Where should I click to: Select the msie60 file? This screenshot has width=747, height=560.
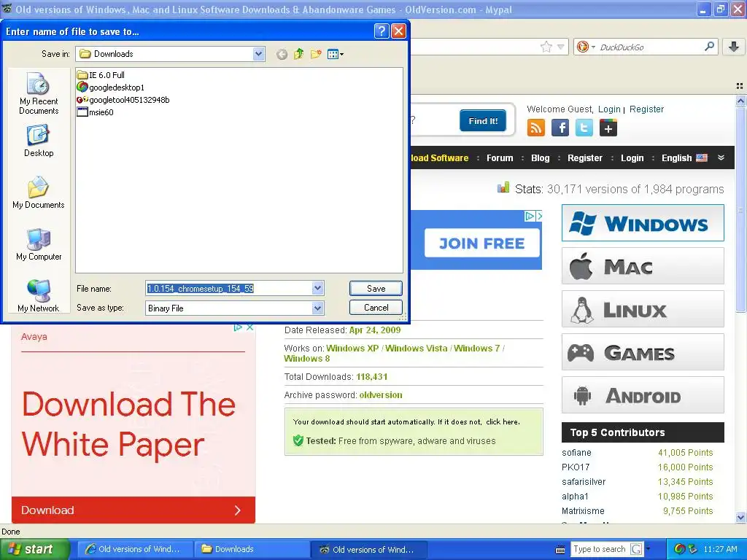(x=96, y=112)
